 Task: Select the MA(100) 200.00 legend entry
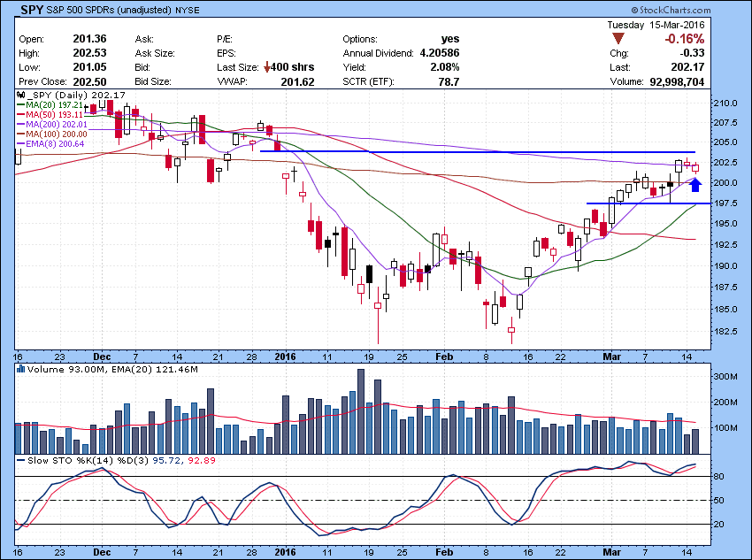(x=52, y=134)
